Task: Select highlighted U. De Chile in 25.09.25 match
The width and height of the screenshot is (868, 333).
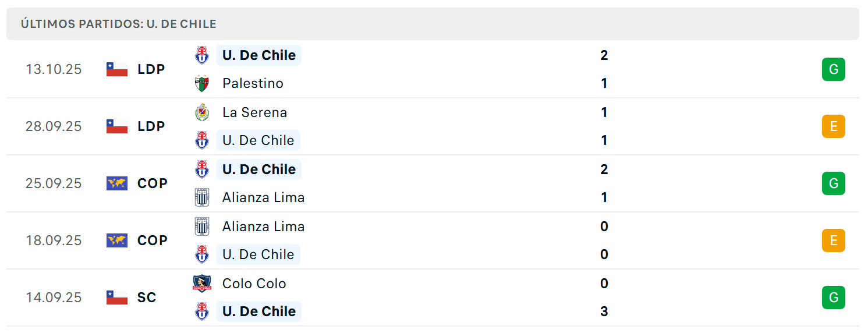Action: (x=258, y=169)
